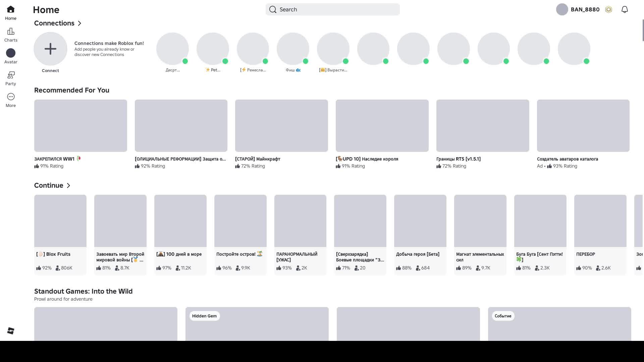Image resolution: width=644 pixels, height=362 pixels.
Task: Open the ЗАКРЕПИЛСЯ WW1 recommended game
Action: pyautogui.click(x=80, y=126)
